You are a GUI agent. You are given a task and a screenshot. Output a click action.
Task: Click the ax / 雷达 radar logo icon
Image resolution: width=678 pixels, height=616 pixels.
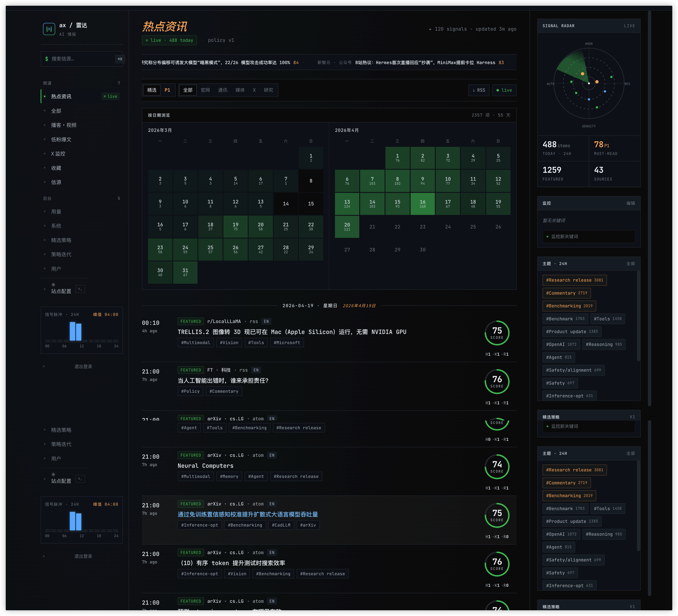click(x=49, y=29)
